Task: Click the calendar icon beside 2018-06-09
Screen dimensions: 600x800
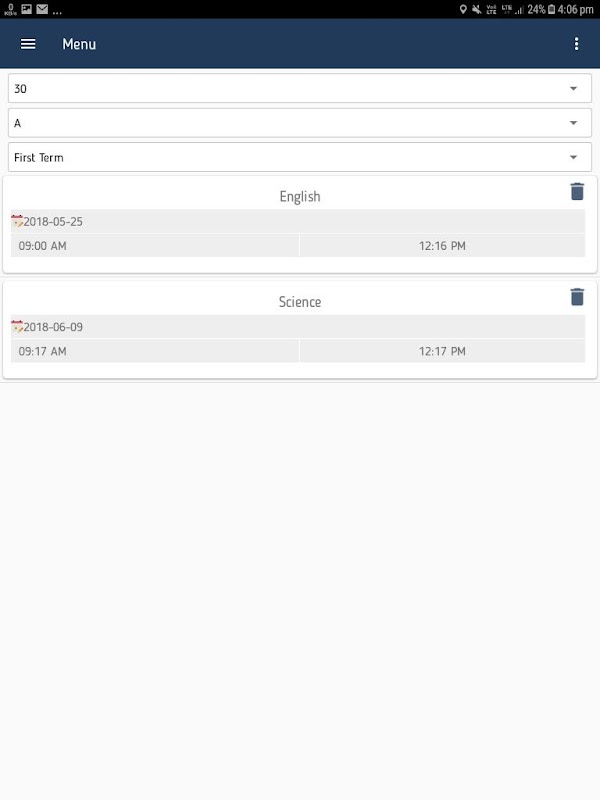Action: [x=17, y=326]
